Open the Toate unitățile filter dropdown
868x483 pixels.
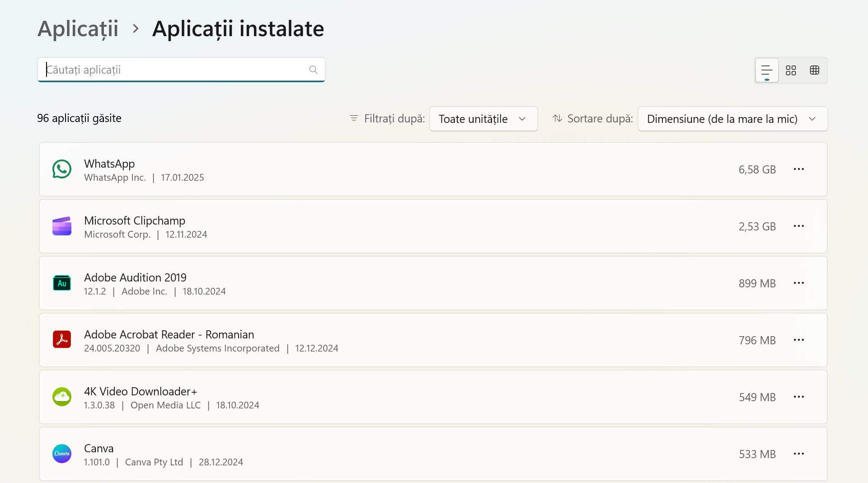483,119
